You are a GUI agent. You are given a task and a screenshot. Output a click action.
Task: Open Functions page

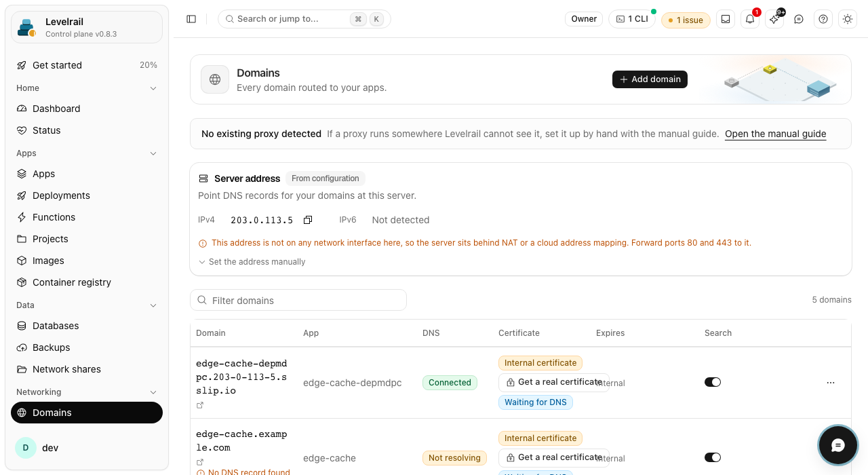pyautogui.click(x=87, y=217)
